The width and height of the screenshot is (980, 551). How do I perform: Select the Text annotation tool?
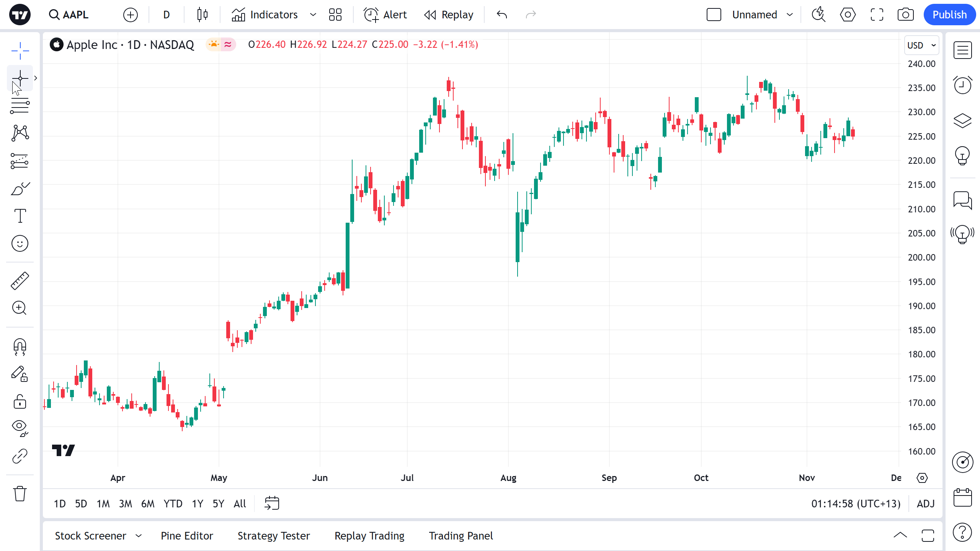[20, 216]
